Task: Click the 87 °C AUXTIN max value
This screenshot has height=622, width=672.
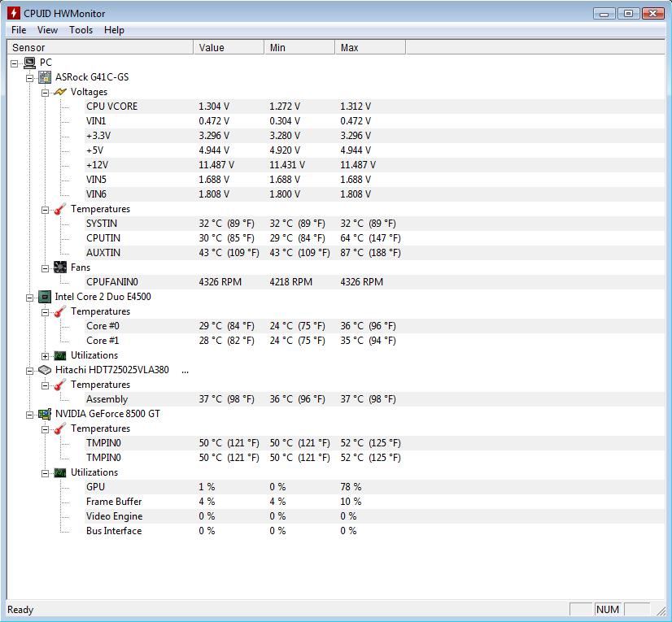Action: point(371,253)
